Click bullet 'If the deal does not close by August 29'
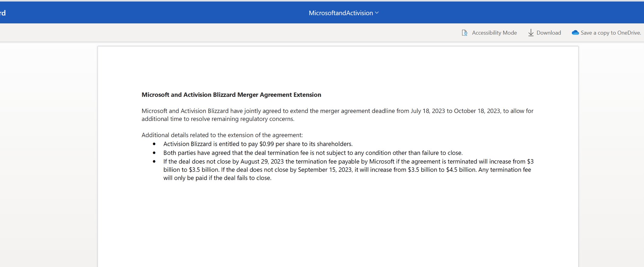This screenshot has height=267, width=644. click(348, 169)
